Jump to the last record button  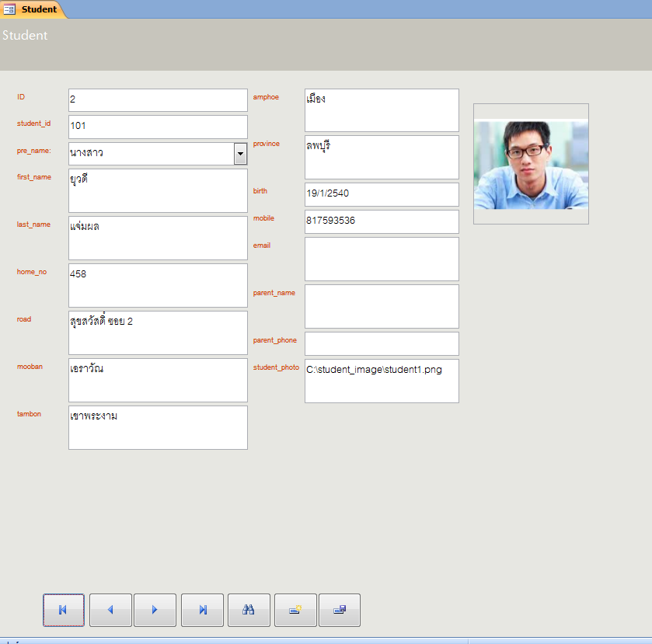coord(203,610)
